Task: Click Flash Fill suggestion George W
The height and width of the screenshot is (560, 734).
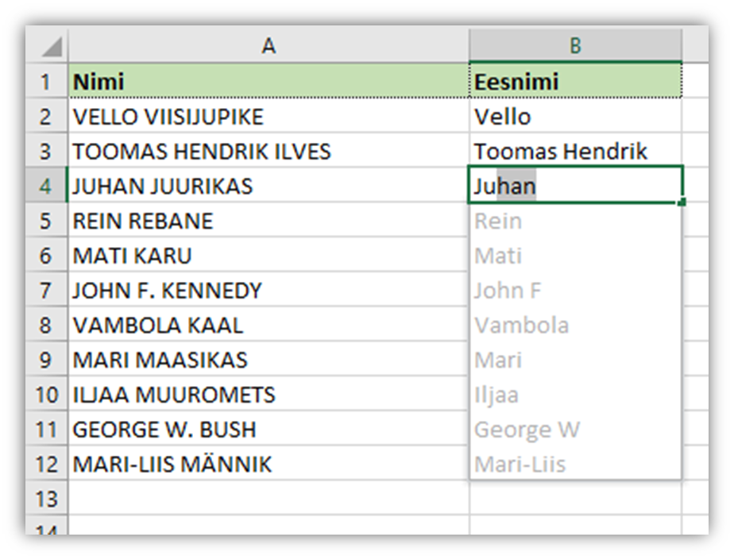Action: [527, 430]
